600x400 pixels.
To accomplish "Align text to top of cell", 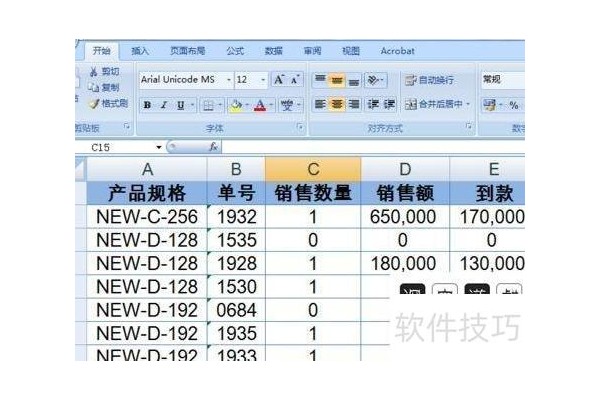I will click(320, 80).
